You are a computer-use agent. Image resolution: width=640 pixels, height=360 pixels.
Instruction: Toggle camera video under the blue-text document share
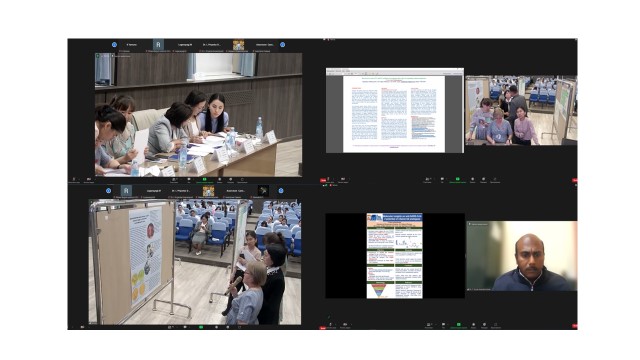tap(343, 180)
